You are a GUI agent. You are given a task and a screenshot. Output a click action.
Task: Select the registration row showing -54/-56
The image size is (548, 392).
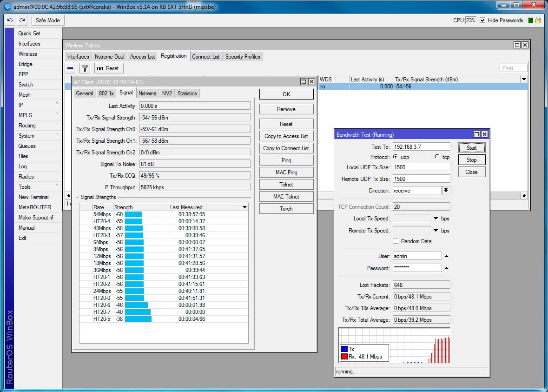point(423,86)
